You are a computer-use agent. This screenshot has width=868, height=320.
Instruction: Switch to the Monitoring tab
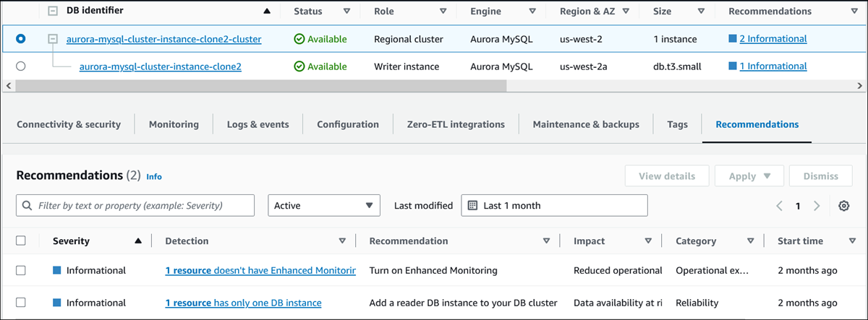coord(174,124)
